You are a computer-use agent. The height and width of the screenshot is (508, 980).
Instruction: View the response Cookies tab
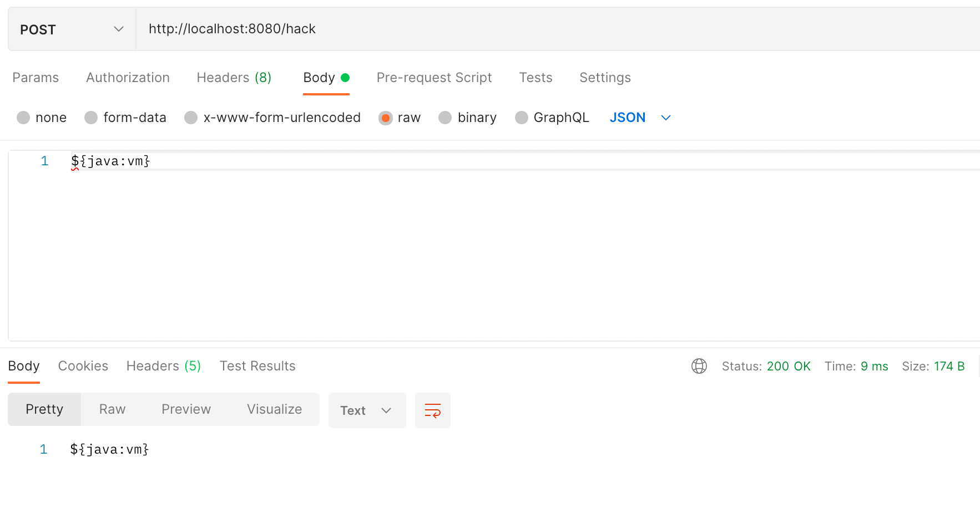(83, 366)
